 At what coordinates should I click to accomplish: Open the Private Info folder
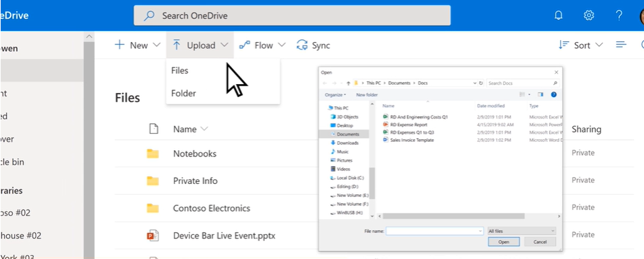[x=195, y=181]
